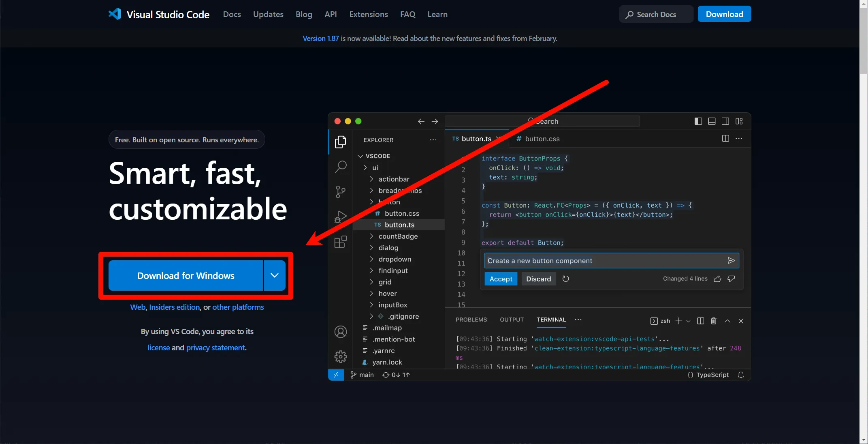Open the privacy statement link
Screen dimensions: 868x444
coord(215,348)
